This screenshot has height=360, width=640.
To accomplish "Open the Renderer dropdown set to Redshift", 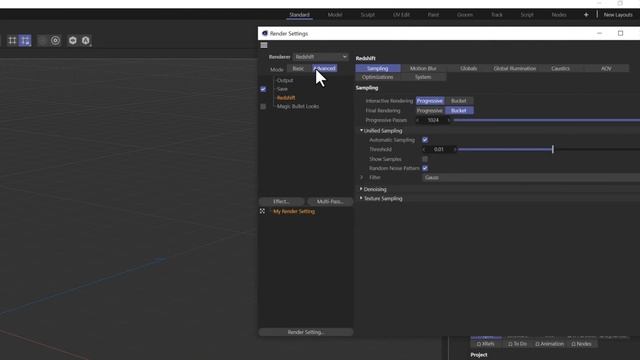I will 321,57.
